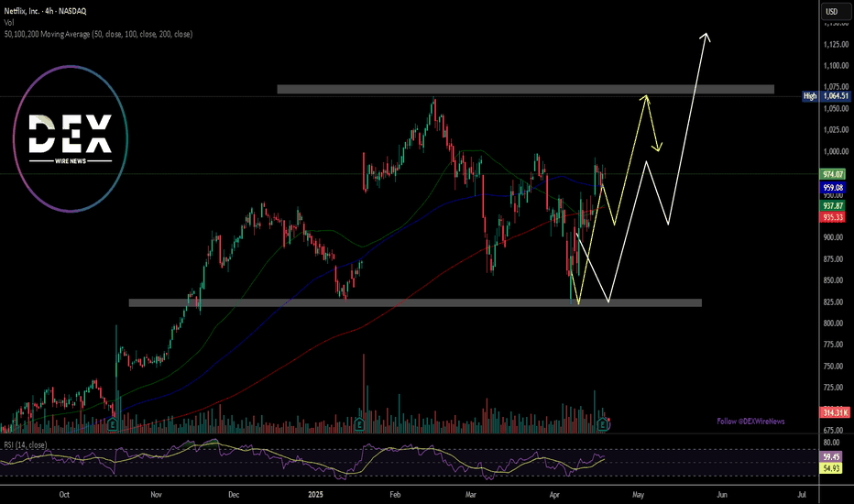Click the green 974.07 price label

tap(833, 174)
